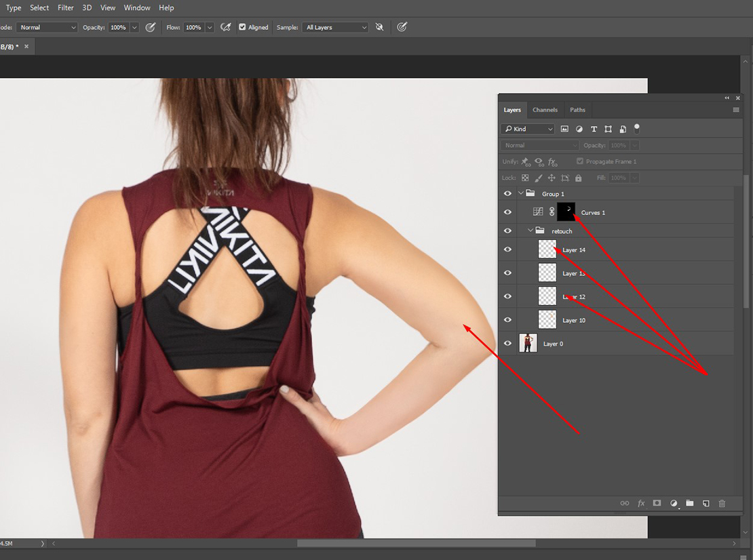Add a layer mask

657,503
